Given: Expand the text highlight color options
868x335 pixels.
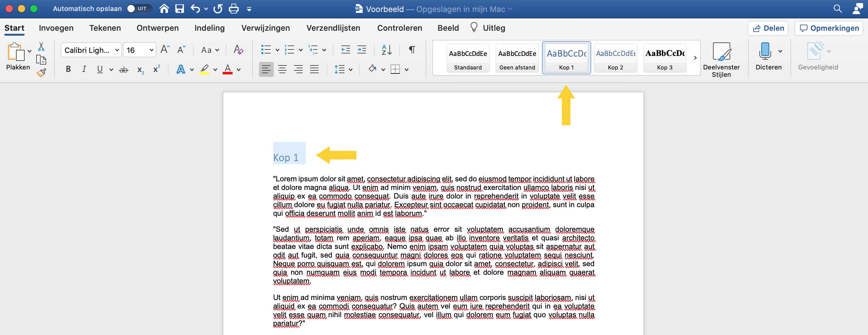Looking at the screenshot, I should click(x=215, y=69).
